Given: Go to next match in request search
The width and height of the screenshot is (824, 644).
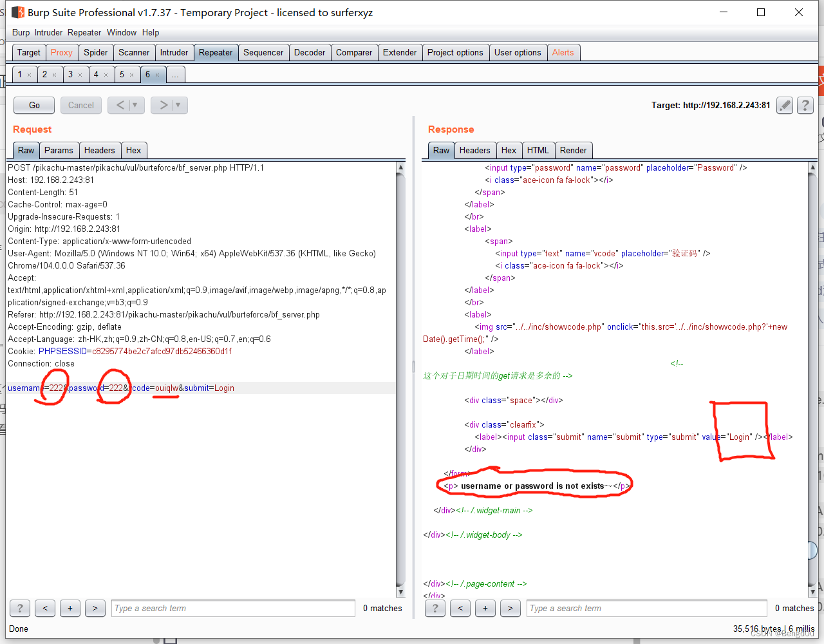Looking at the screenshot, I should pos(95,608).
